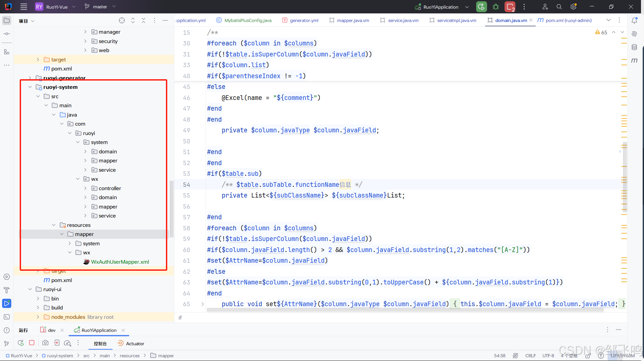Click the debug bug icon in toolbar

pyautogui.click(x=496, y=7)
